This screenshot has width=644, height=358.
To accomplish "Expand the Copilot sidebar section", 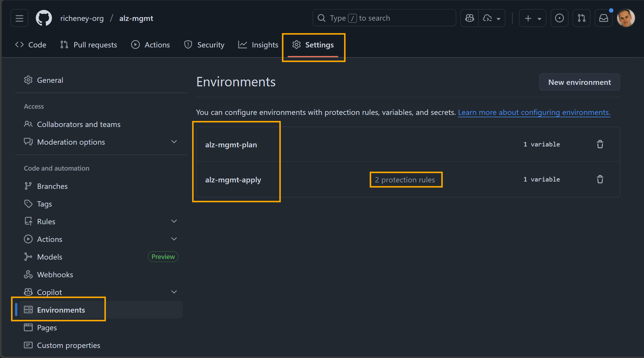I will click(x=174, y=292).
